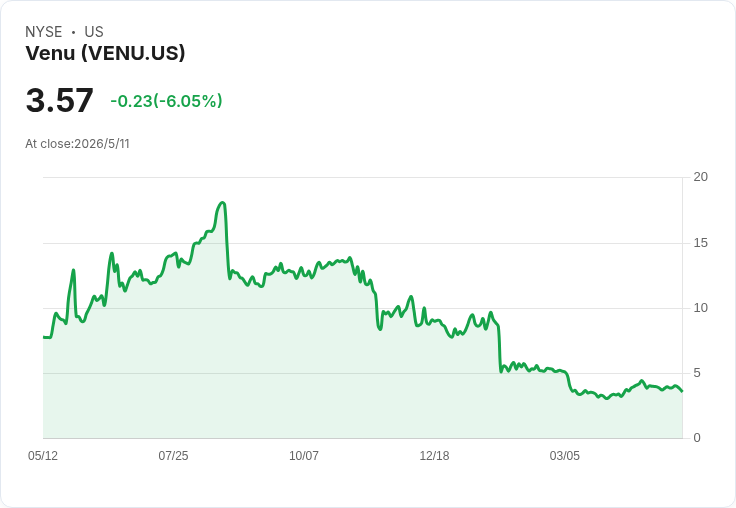Click the 10/07 date label on x-axis
Screen dimensions: 736x508
click(304, 455)
